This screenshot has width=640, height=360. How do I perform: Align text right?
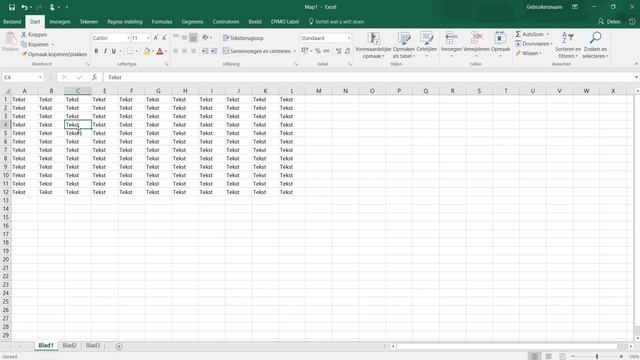pyautogui.click(x=193, y=51)
